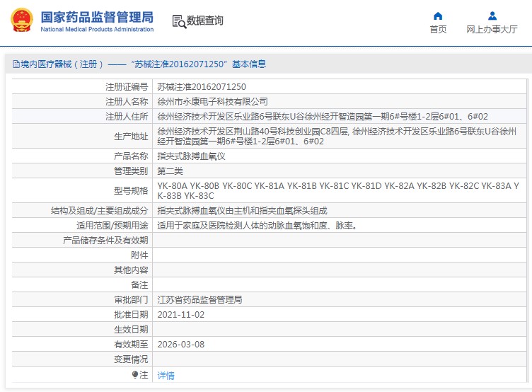This screenshot has width=532, height=392.
Task: Click approval date 2021-11-02
Action: [x=181, y=315]
